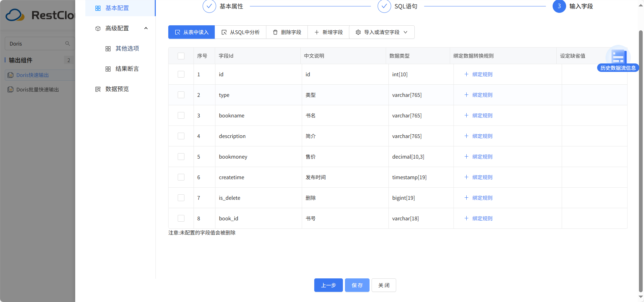Click the 保存 button
644x302 pixels.
point(357,285)
